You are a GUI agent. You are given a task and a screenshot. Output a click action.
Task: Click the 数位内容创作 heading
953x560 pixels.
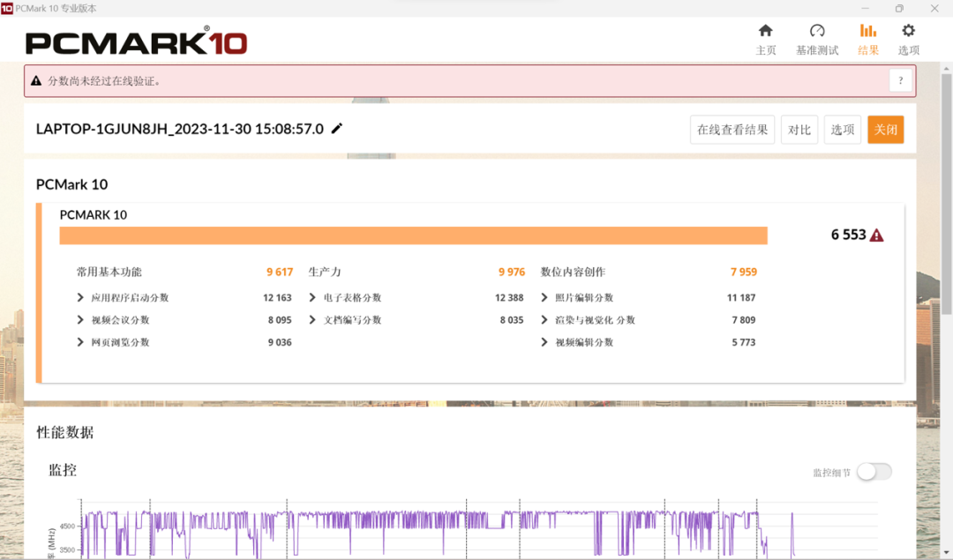573,273
